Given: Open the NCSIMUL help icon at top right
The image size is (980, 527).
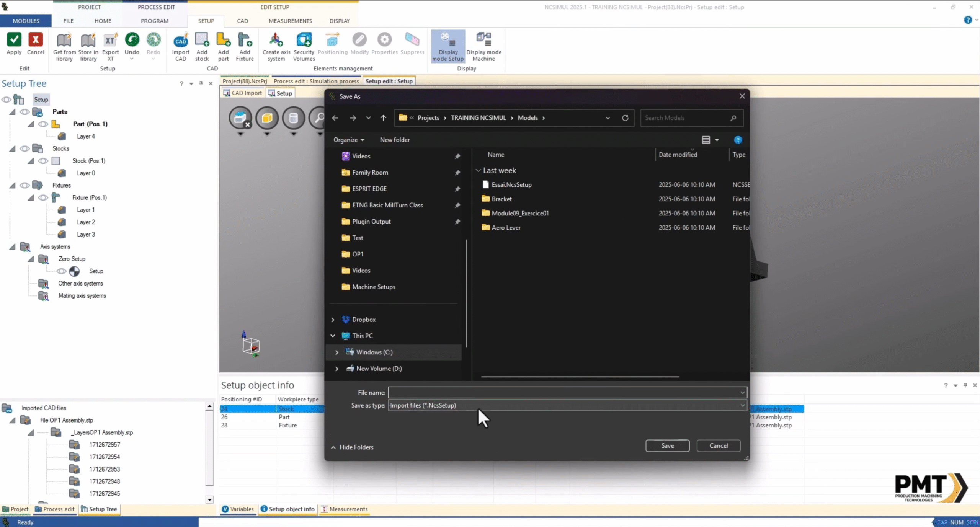Looking at the screenshot, I should tap(968, 20).
